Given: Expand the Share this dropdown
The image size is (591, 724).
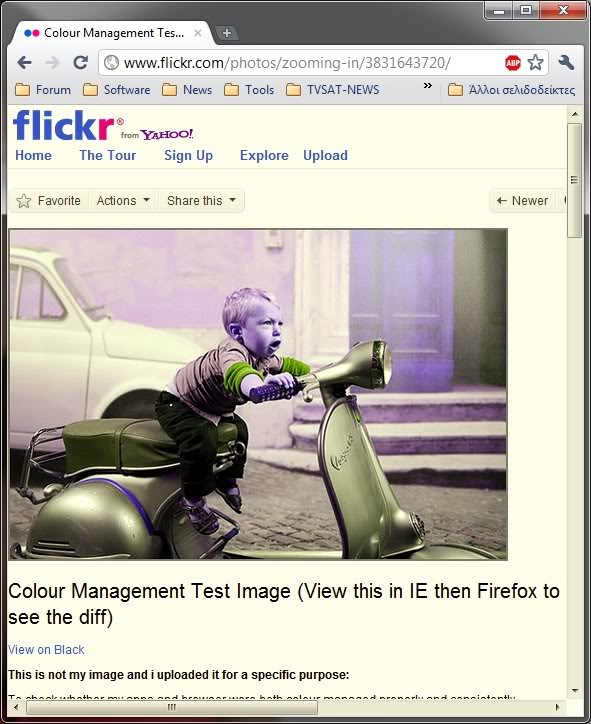Looking at the screenshot, I should pos(201,201).
